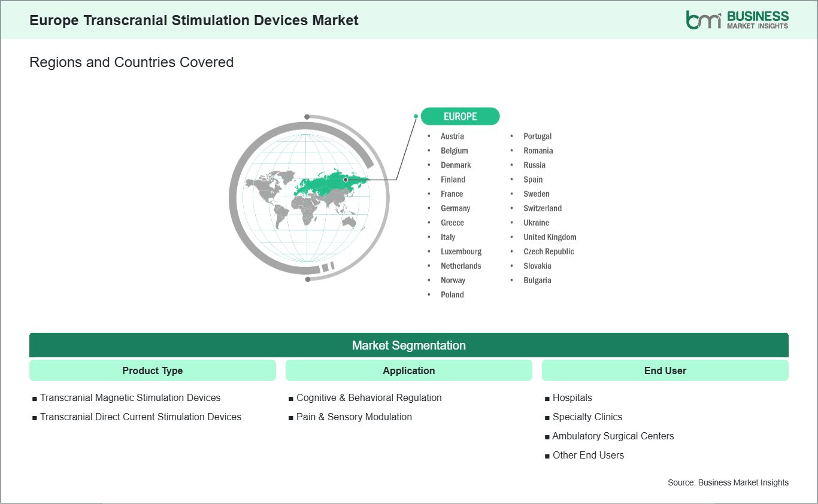Click 'Bulgaria' in the country list
The image size is (818, 504).
click(537, 280)
